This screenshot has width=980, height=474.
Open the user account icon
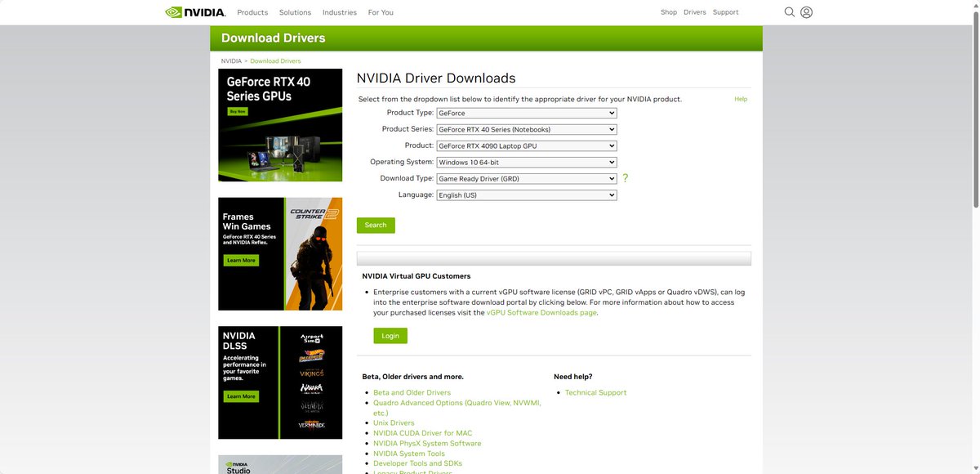(x=806, y=12)
